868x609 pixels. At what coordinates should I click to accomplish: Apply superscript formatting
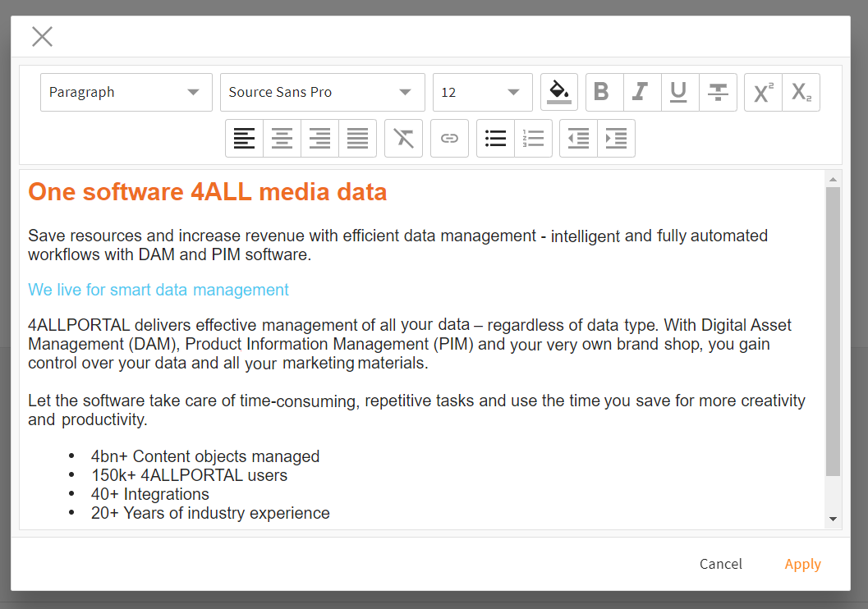[x=764, y=93]
